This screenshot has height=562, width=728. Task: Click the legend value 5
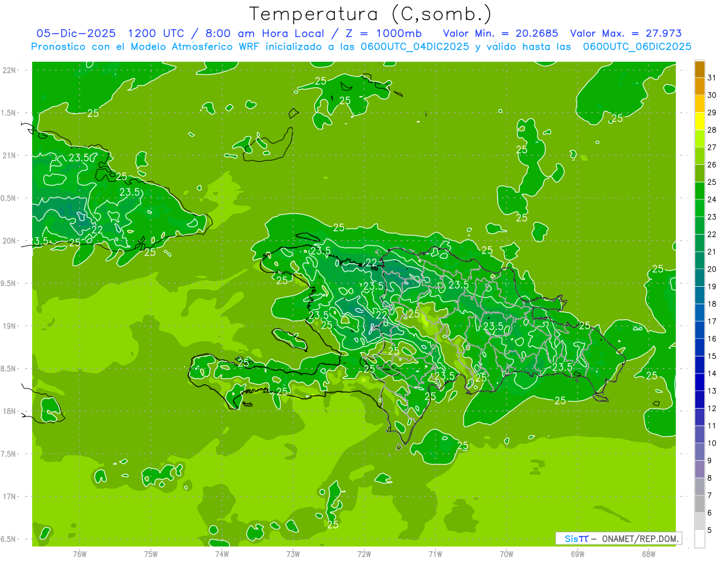click(x=710, y=530)
